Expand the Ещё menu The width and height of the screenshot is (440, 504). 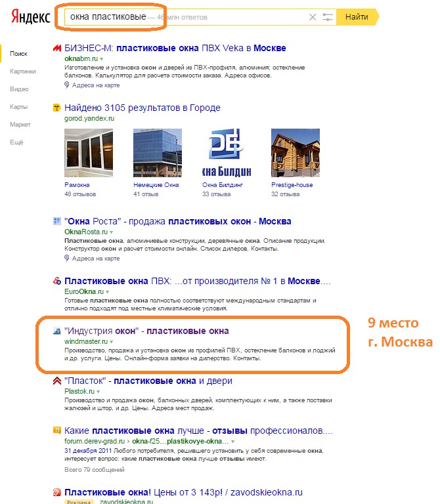click(x=16, y=142)
